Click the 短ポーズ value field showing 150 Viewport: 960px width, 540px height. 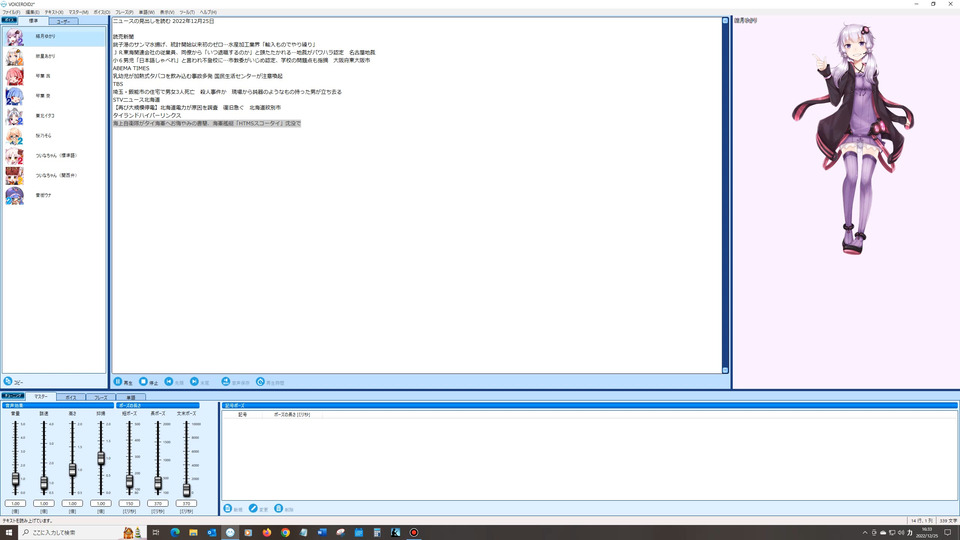point(129,503)
